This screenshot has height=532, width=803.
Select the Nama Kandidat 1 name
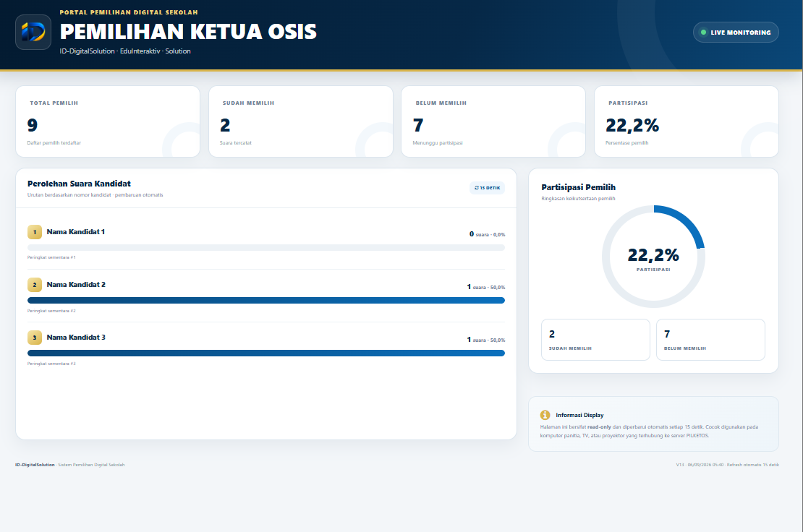click(x=76, y=232)
